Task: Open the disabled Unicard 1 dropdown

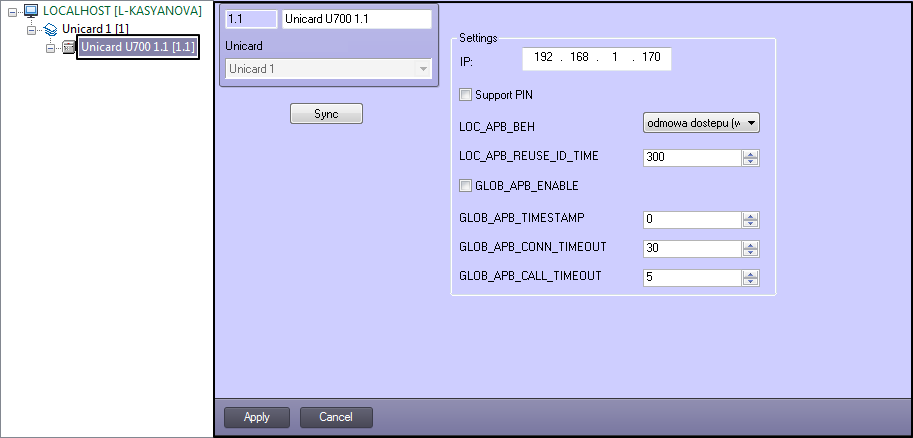Action: 328,69
